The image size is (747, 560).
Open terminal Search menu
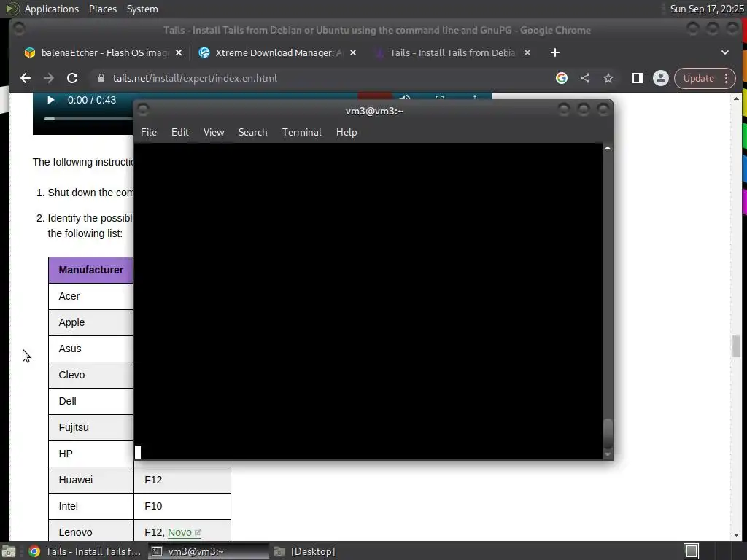(x=252, y=133)
